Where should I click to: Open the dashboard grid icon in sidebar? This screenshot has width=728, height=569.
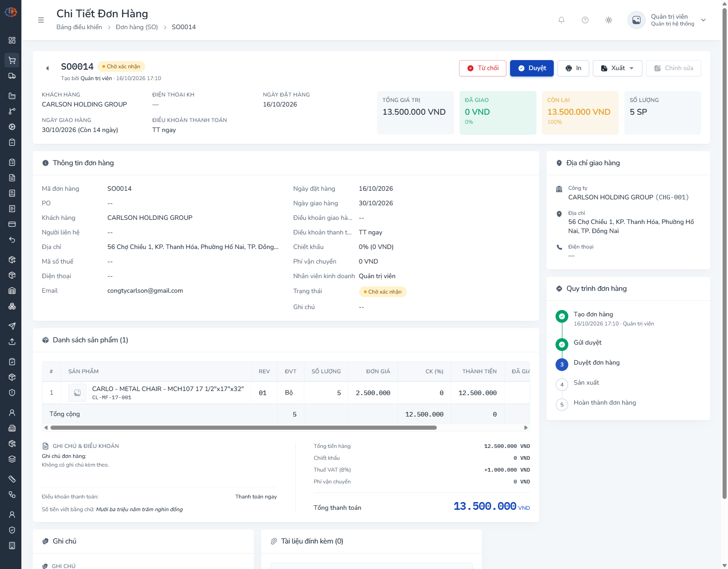tap(12, 40)
